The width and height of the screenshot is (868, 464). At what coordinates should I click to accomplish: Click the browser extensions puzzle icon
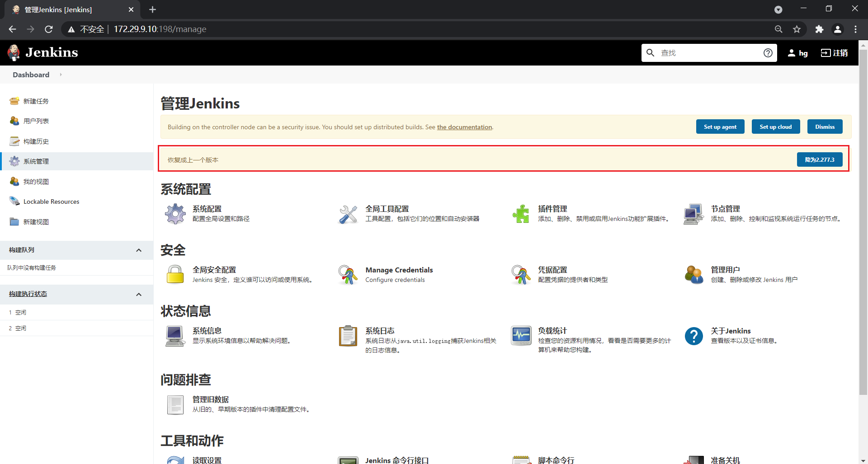point(819,29)
